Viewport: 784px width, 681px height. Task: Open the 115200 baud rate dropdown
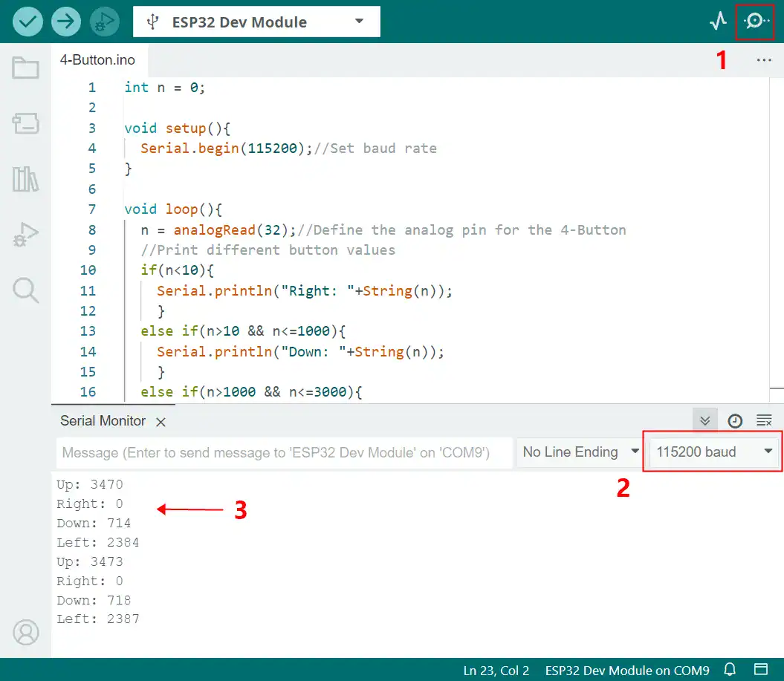tap(714, 452)
